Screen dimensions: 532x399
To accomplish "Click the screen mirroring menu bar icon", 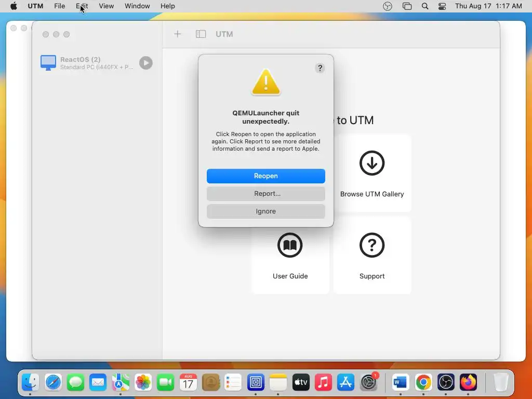I will [407, 6].
